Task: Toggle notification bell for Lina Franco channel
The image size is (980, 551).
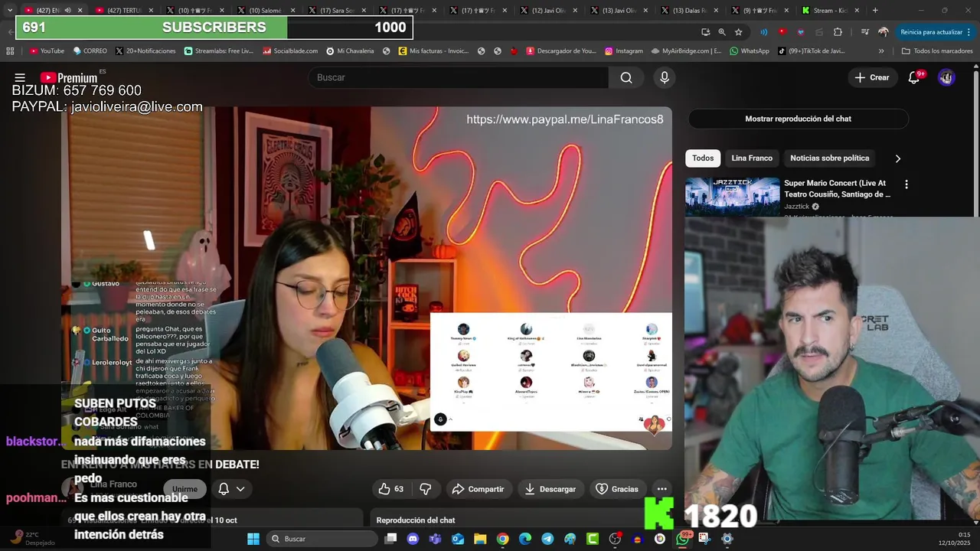Action: [231, 489]
